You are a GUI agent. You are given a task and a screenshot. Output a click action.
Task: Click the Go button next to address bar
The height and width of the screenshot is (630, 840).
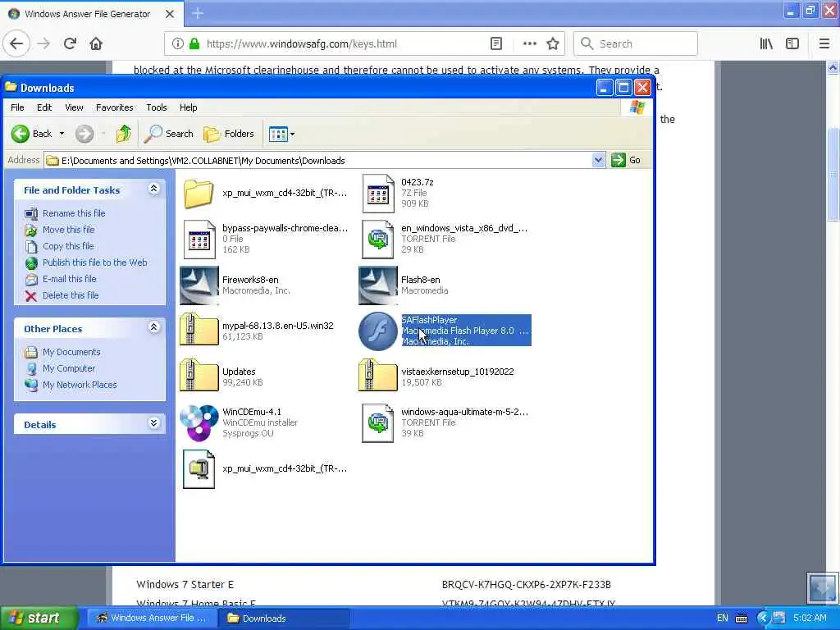pos(626,160)
